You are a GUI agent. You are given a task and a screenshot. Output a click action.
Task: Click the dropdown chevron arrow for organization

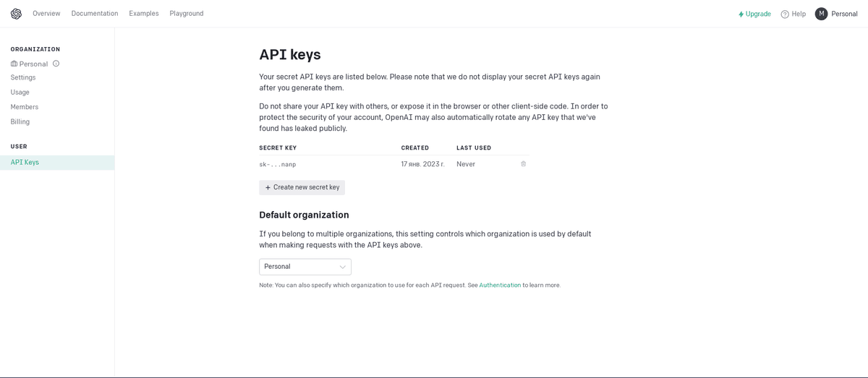pyautogui.click(x=343, y=267)
